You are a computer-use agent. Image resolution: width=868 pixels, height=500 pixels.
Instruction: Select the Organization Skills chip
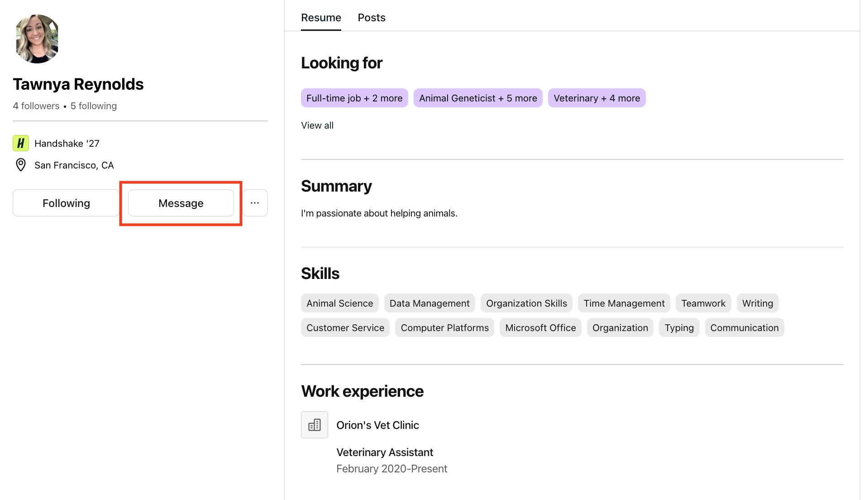click(x=527, y=303)
